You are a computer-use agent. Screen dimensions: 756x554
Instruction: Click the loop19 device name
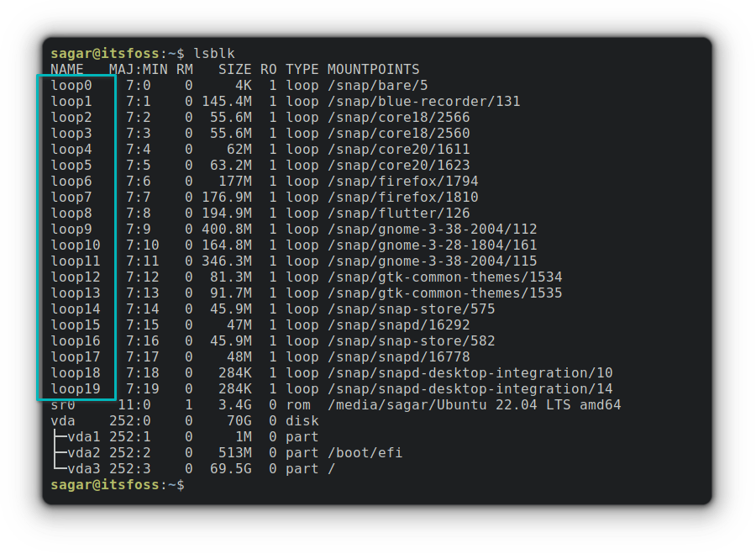[x=74, y=388]
